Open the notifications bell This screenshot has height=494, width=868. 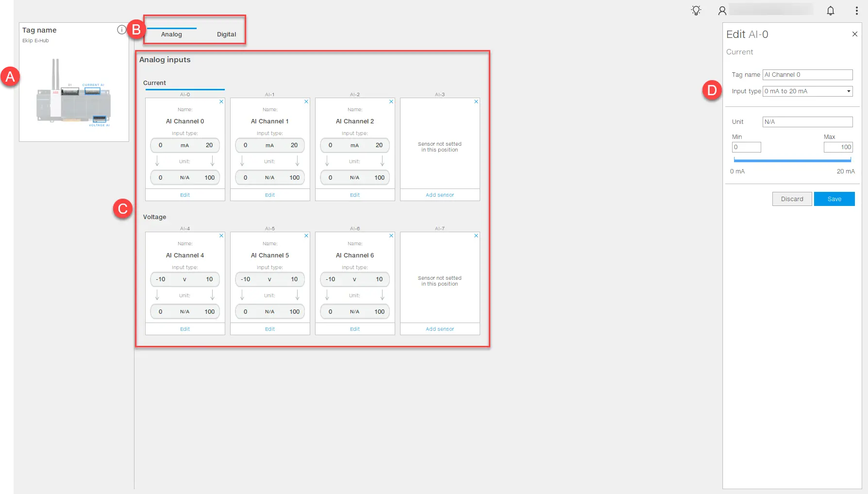pos(830,11)
